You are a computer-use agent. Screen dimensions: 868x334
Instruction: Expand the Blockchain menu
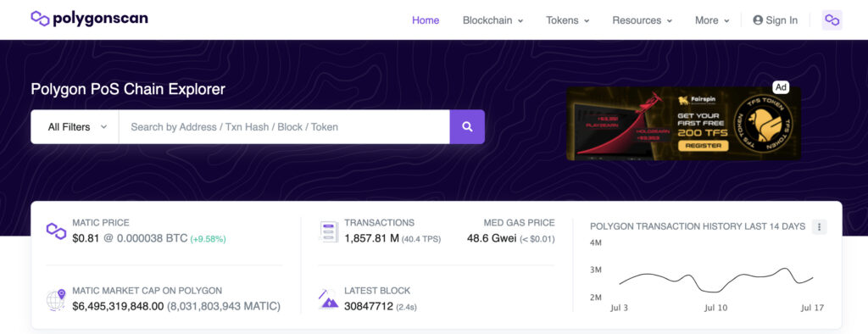(492, 20)
